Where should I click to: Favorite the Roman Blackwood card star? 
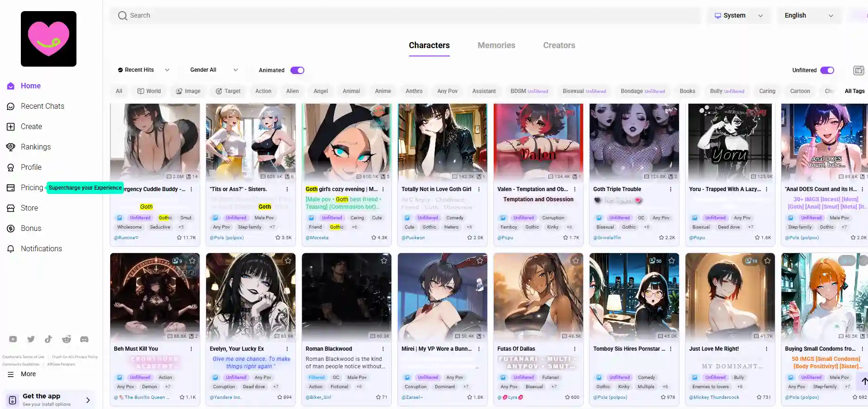pyautogui.click(x=384, y=261)
